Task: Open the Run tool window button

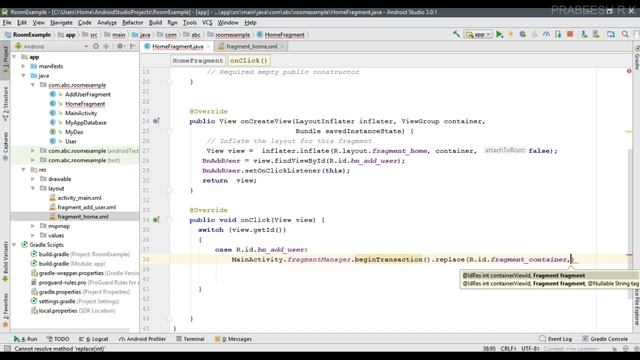Action: click(25, 339)
